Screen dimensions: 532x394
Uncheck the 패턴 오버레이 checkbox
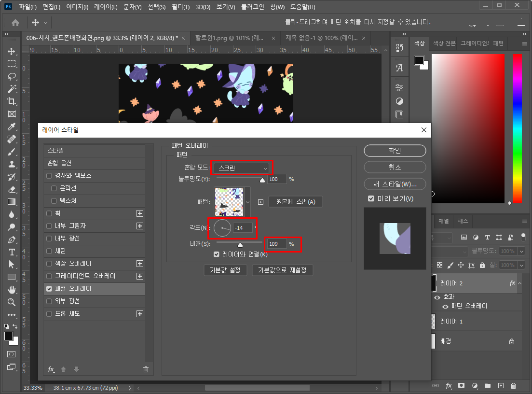49,289
